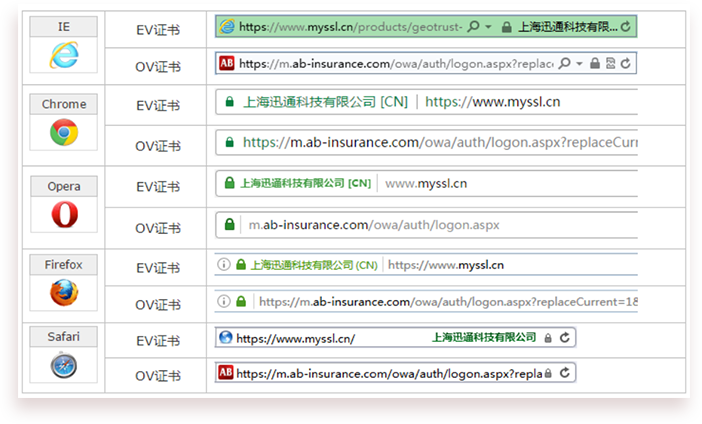Click the Firefox browser logo icon

[x=64, y=292]
